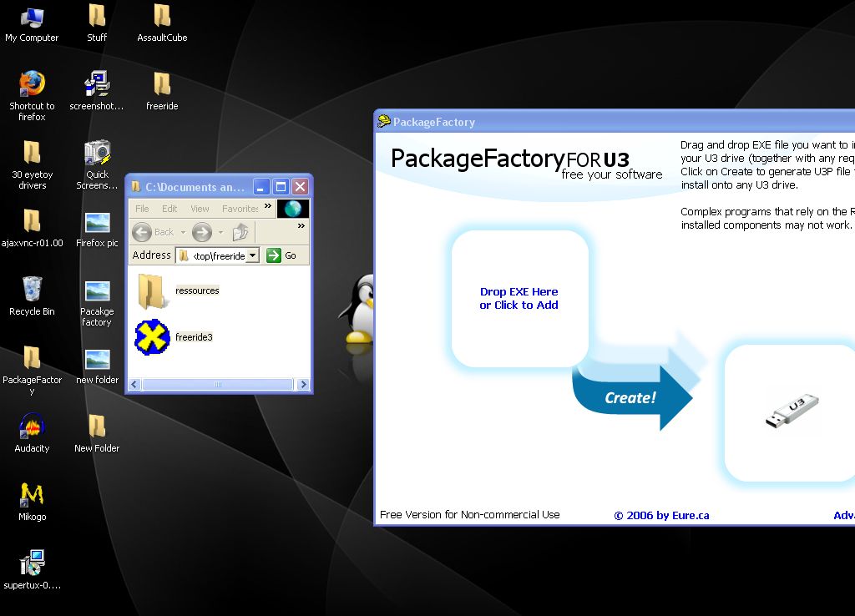The image size is (855, 616).
Task: Close the Explorer window
Action: coord(301,187)
